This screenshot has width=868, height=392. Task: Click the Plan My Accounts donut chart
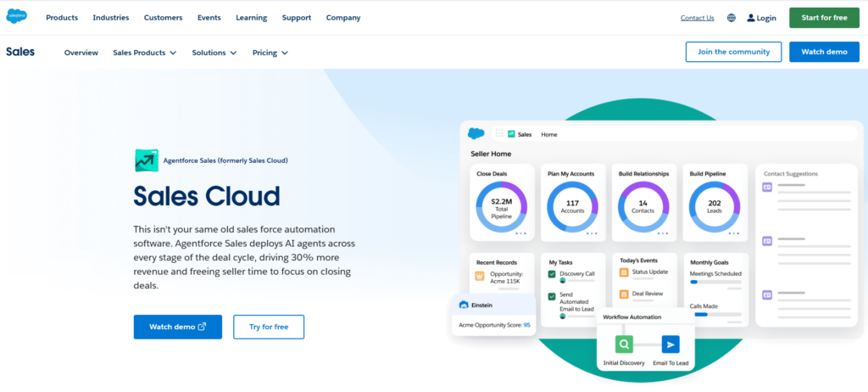[x=572, y=207]
